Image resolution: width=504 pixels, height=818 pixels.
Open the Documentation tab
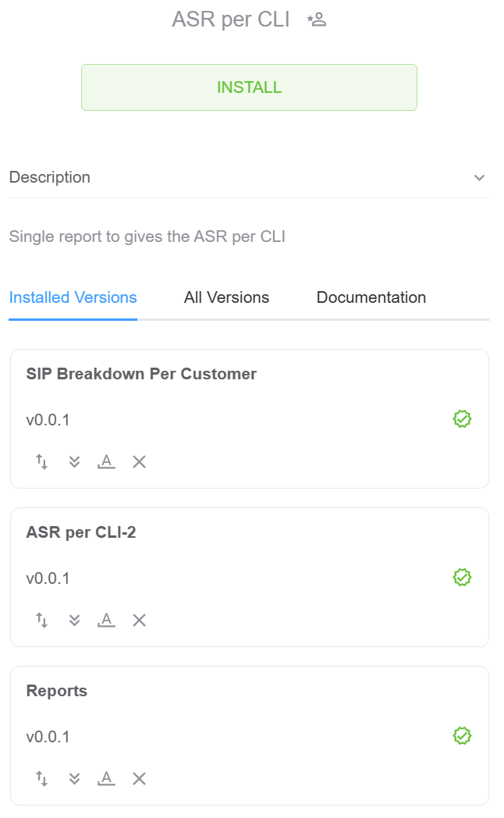tap(371, 297)
